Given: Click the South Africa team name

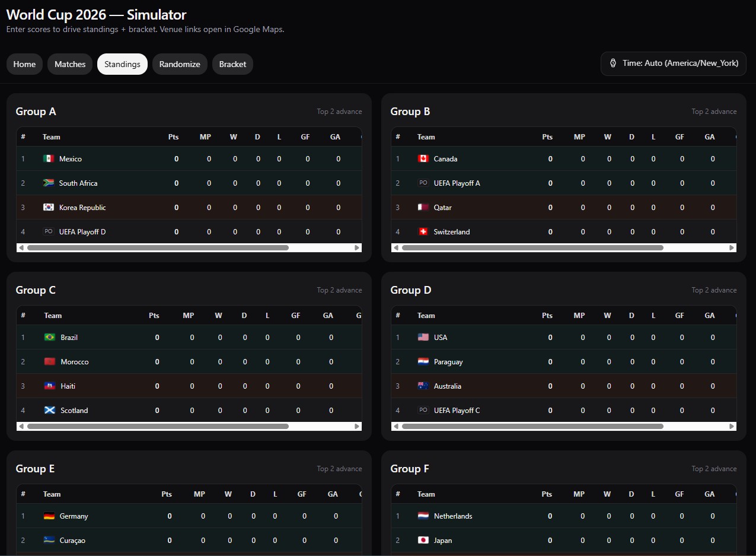Looking at the screenshot, I should 78,183.
